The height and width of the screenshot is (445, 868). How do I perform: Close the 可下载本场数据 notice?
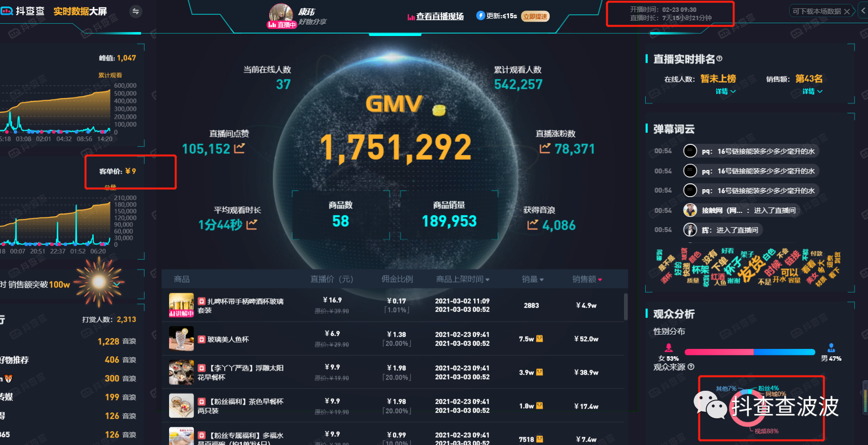[847, 11]
